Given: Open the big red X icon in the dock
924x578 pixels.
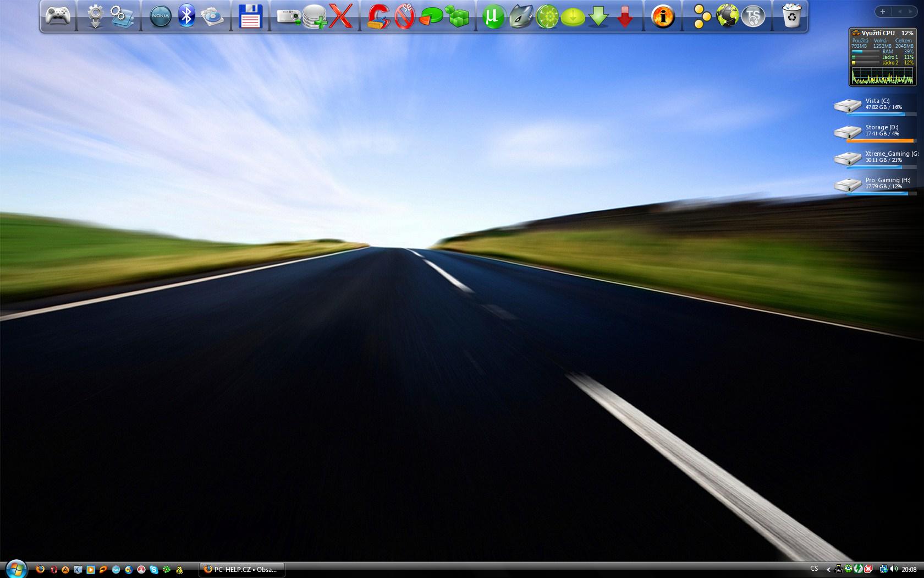Looking at the screenshot, I should [x=340, y=17].
